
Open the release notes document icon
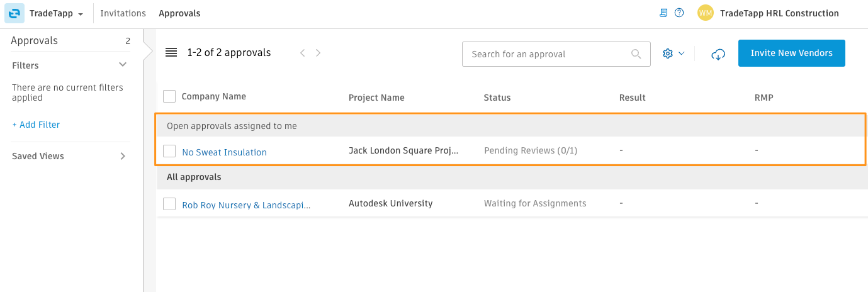(663, 13)
